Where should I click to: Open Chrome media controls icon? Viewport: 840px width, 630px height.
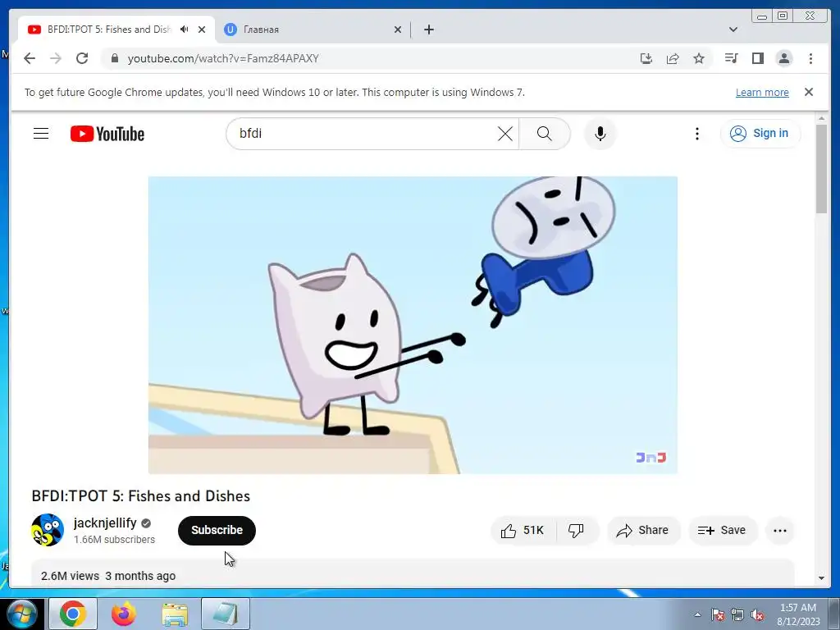(731, 58)
